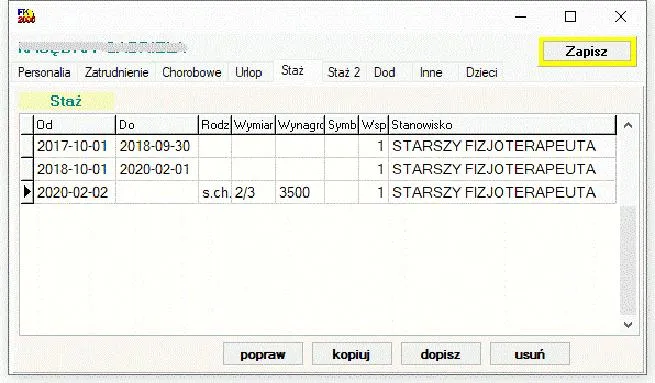Click the Symb column header

342,124
